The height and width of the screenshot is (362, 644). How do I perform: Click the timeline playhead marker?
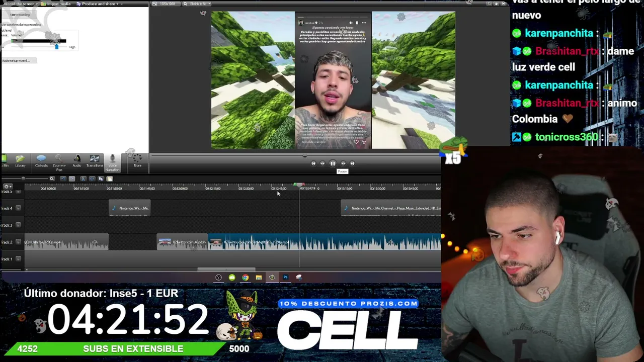299,186
